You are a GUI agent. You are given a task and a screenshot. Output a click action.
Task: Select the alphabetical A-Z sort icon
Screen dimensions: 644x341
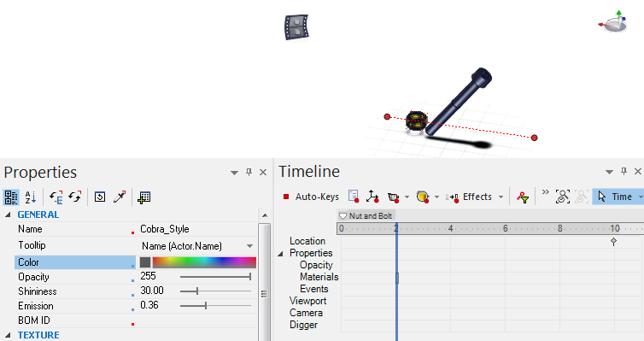(x=31, y=197)
